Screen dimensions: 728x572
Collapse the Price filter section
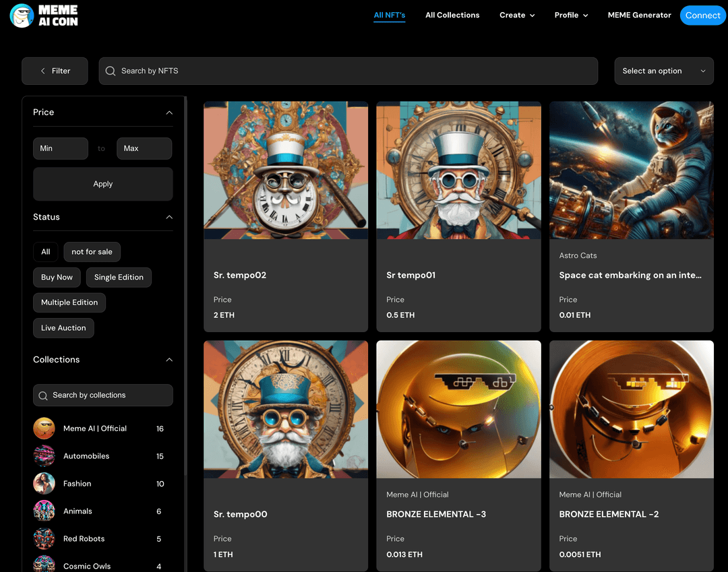point(169,113)
